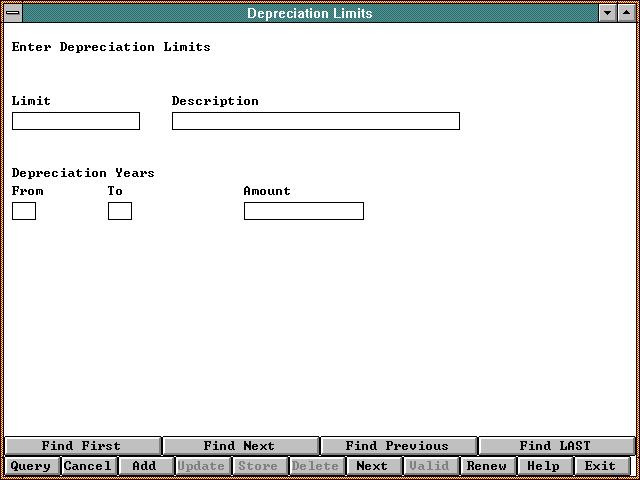Minimize the Depreciation Limits window
The image size is (640, 480).
pos(607,13)
